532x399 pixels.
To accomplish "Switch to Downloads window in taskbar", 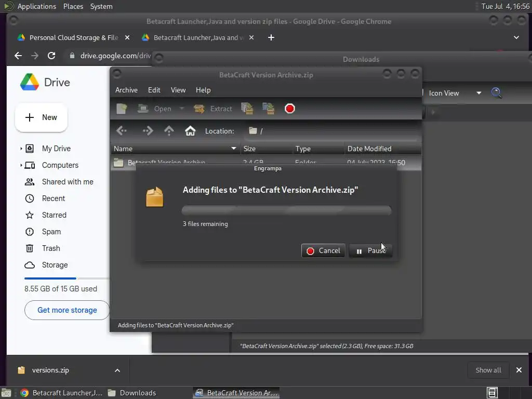I will (132, 393).
